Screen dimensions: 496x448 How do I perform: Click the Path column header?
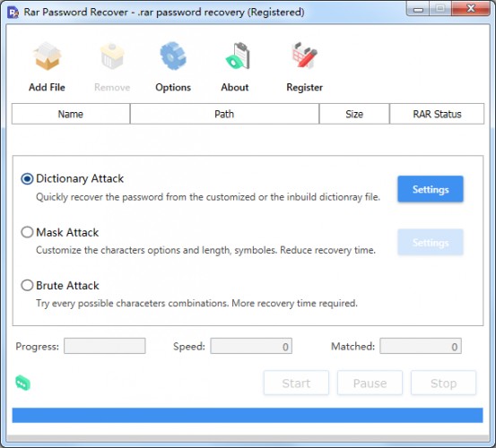click(224, 114)
